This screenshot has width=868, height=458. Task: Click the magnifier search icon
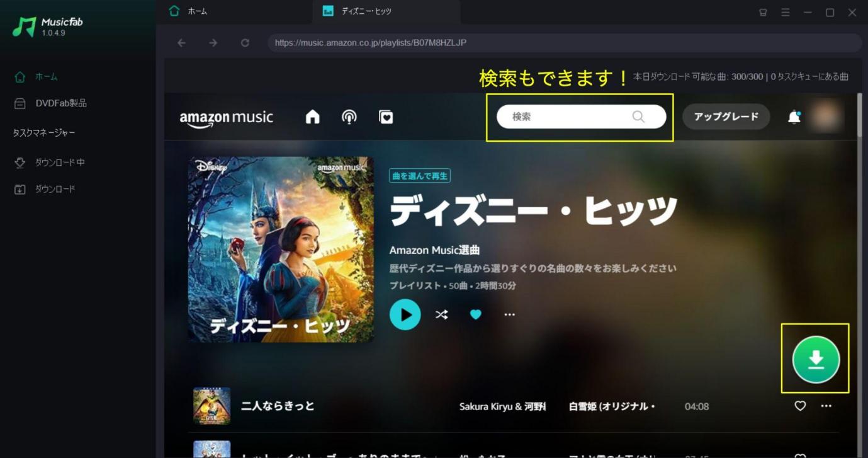tap(638, 117)
